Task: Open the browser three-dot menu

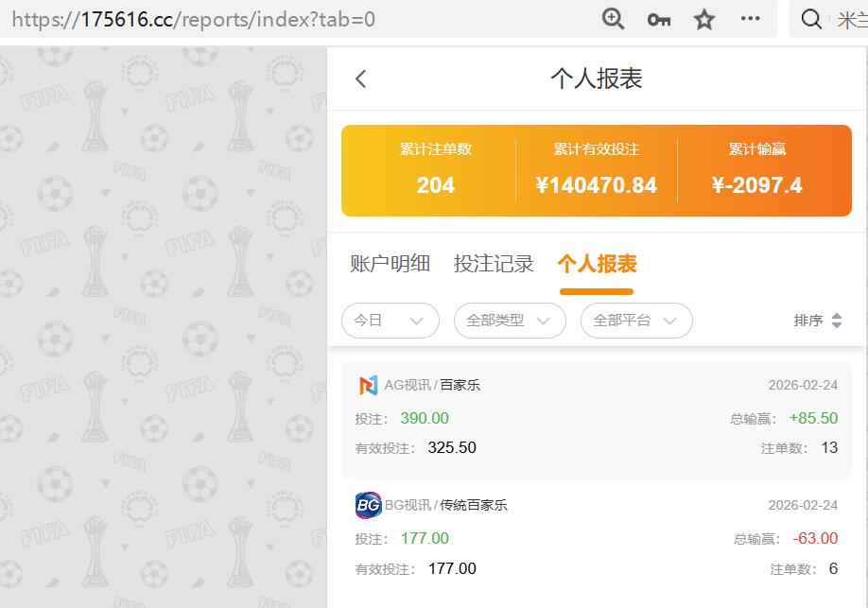Action: (749, 18)
